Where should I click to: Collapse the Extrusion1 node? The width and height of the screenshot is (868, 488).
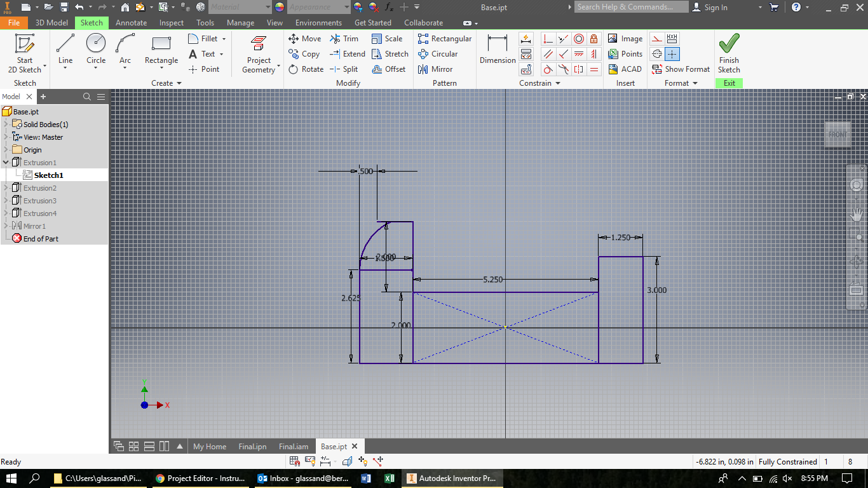[6, 163]
